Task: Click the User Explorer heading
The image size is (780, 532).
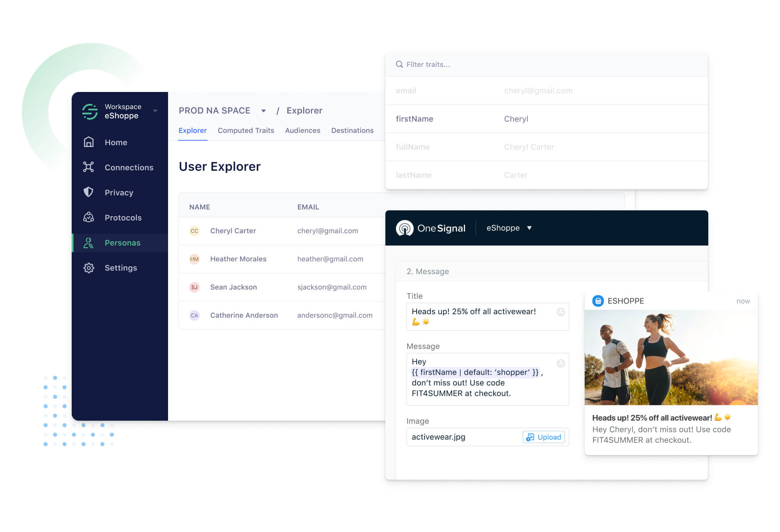Action: pyautogui.click(x=220, y=166)
